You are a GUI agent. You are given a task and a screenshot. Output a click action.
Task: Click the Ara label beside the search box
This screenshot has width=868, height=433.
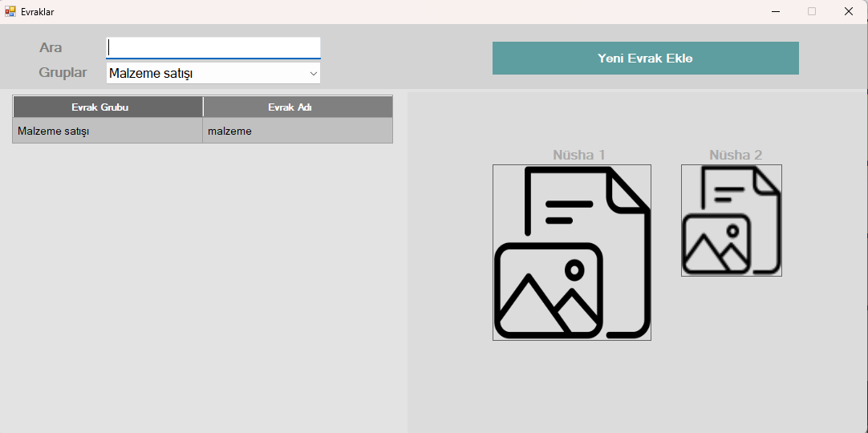(x=51, y=48)
